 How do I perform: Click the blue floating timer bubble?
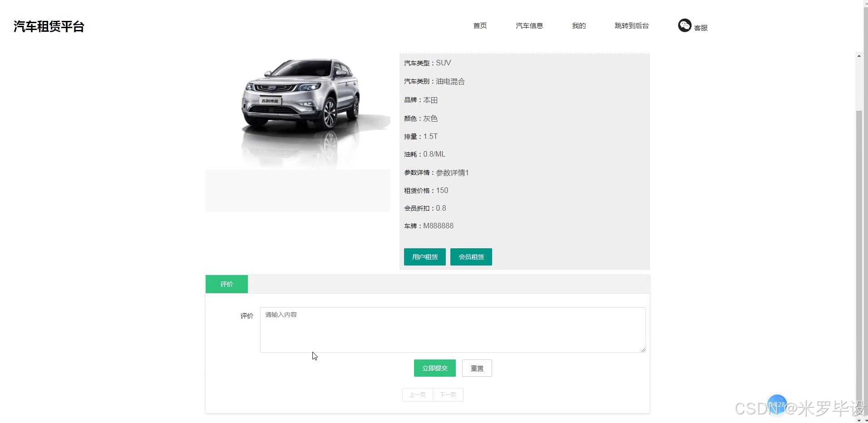pyautogui.click(x=777, y=404)
